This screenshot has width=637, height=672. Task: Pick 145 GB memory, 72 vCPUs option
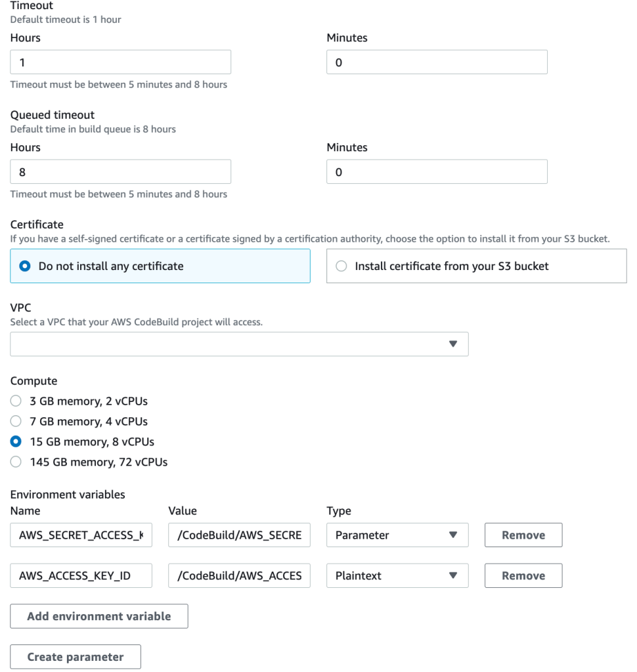[16, 462]
